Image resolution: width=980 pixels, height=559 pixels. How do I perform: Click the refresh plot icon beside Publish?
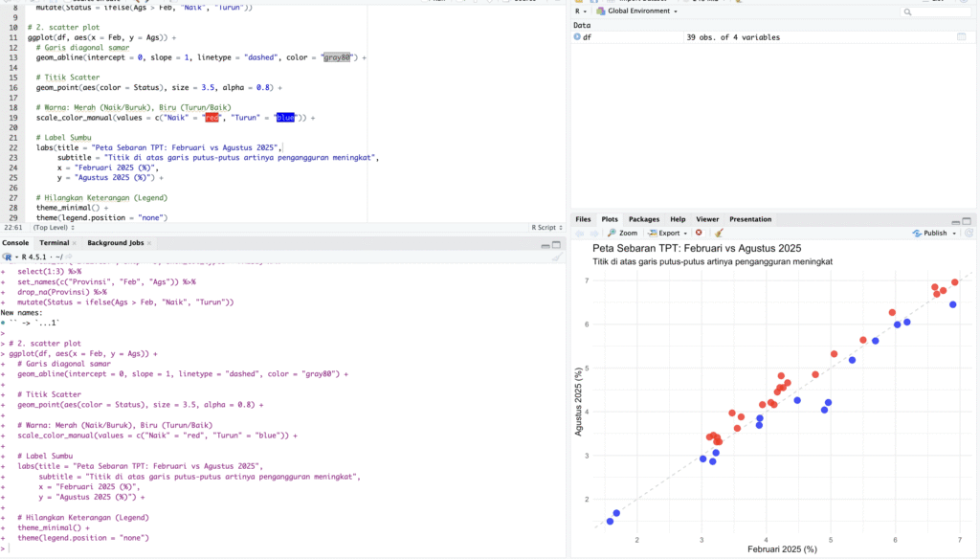pyautogui.click(x=968, y=233)
